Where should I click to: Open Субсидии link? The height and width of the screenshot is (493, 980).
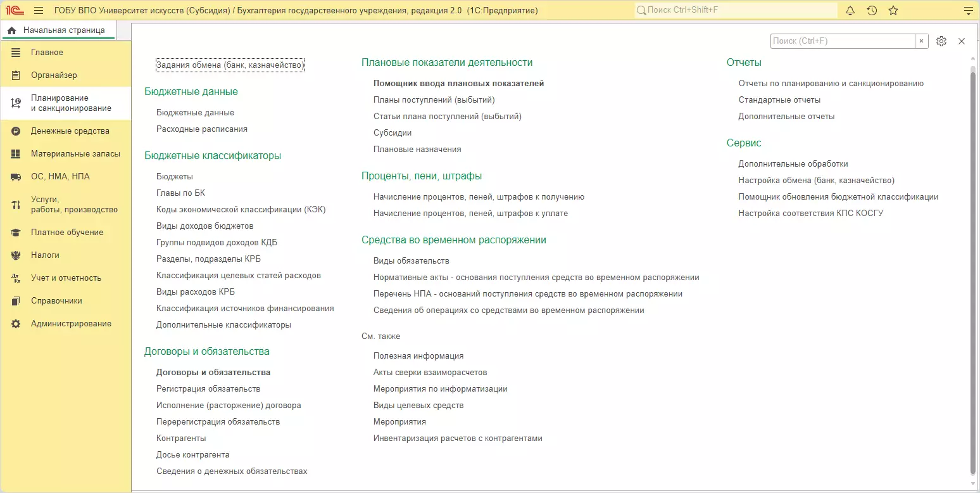click(393, 133)
